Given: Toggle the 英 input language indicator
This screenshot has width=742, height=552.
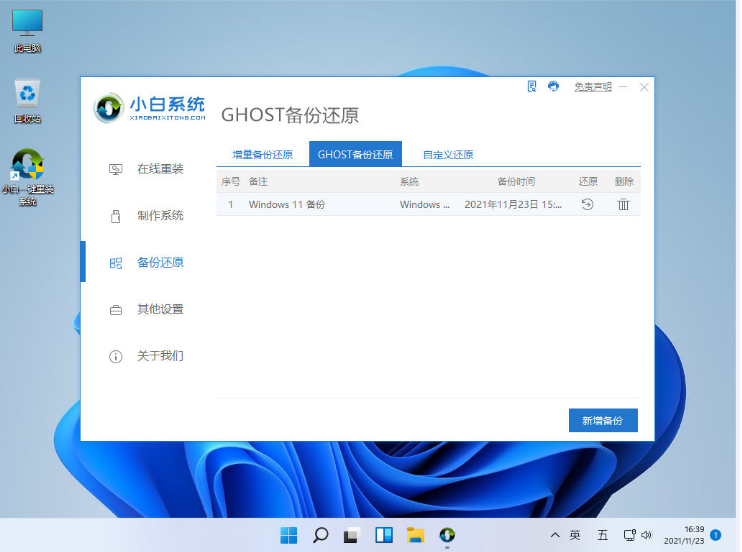Looking at the screenshot, I should [x=575, y=535].
